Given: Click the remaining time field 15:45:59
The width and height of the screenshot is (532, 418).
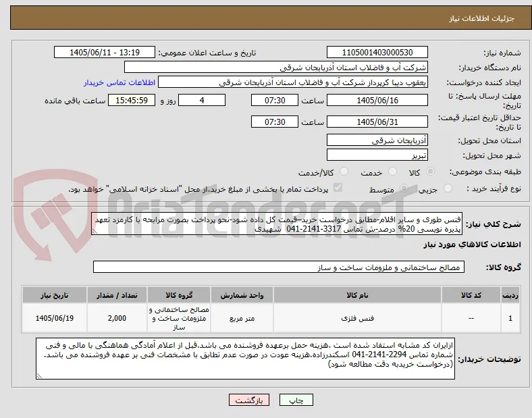Looking at the screenshot, I should pos(132,100).
